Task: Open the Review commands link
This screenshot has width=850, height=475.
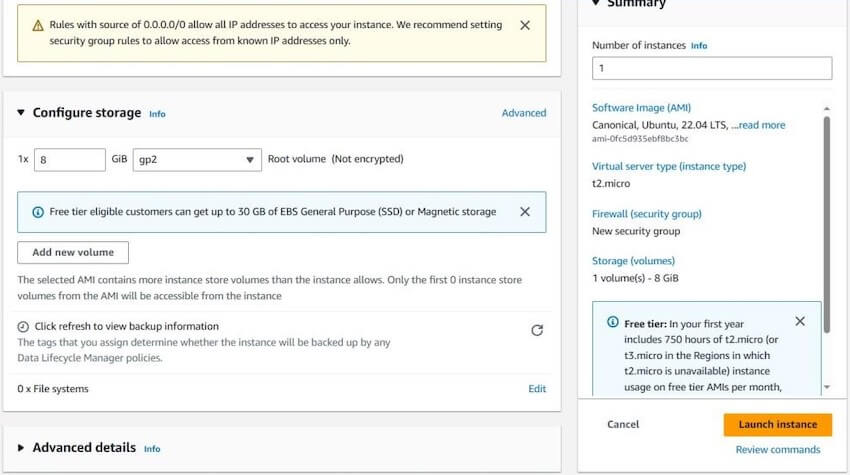Action: pyautogui.click(x=777, y=450)
